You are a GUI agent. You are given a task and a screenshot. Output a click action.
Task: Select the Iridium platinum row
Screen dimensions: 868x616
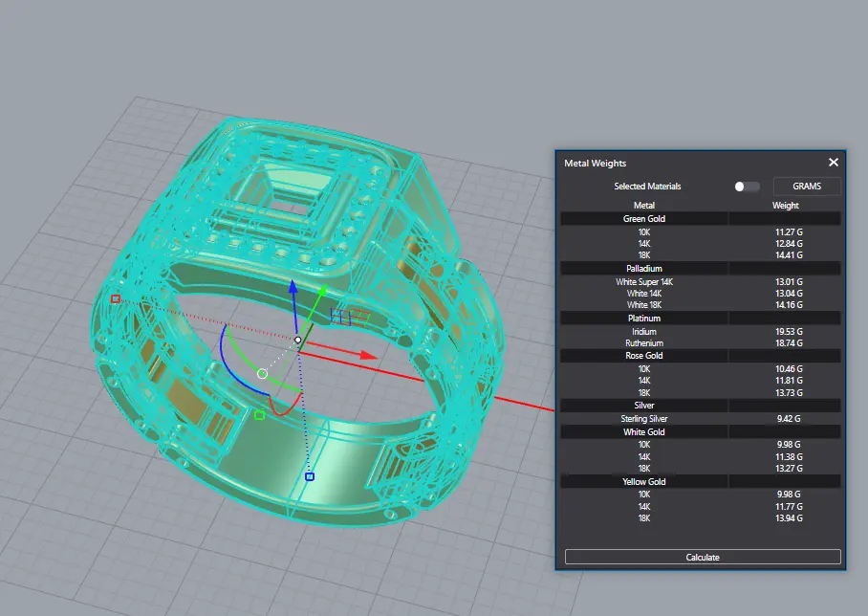tap(643, 331)
